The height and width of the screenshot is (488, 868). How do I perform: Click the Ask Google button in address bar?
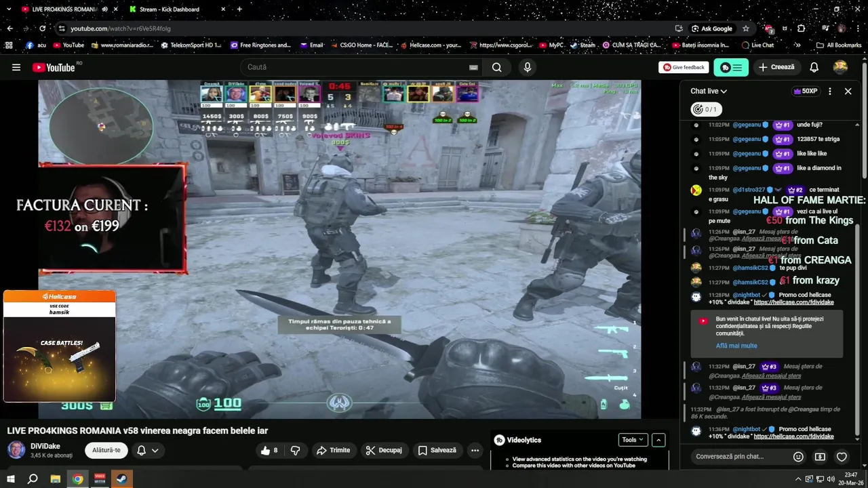pos(712,28)
